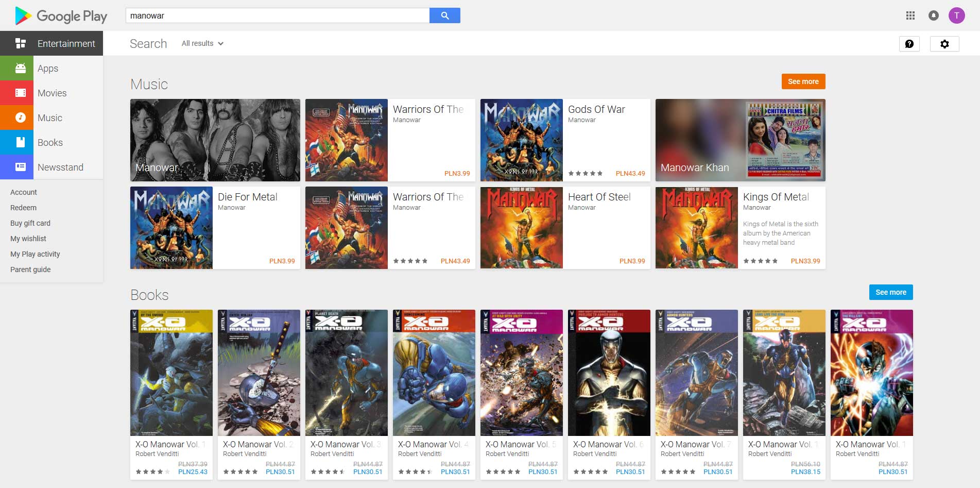
Task: Click the search field containing manowar
Action: [278, 15]
